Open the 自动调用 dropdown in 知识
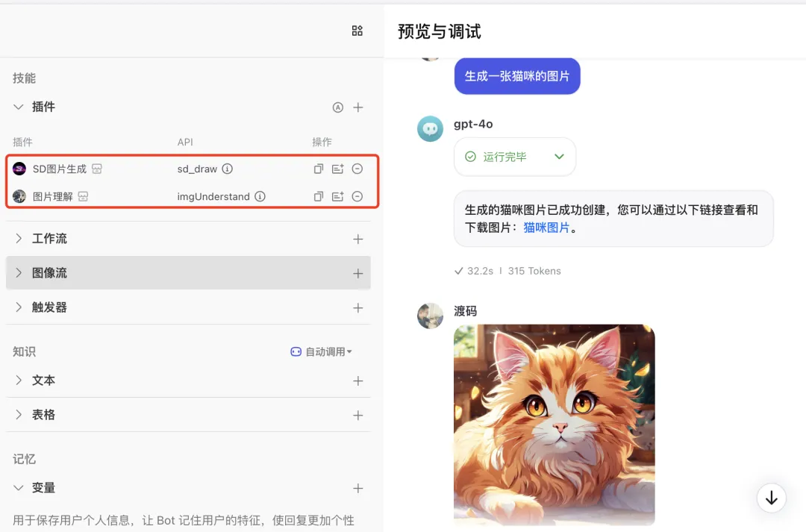The width and height of the screenshot is (806, 532). 322,351
